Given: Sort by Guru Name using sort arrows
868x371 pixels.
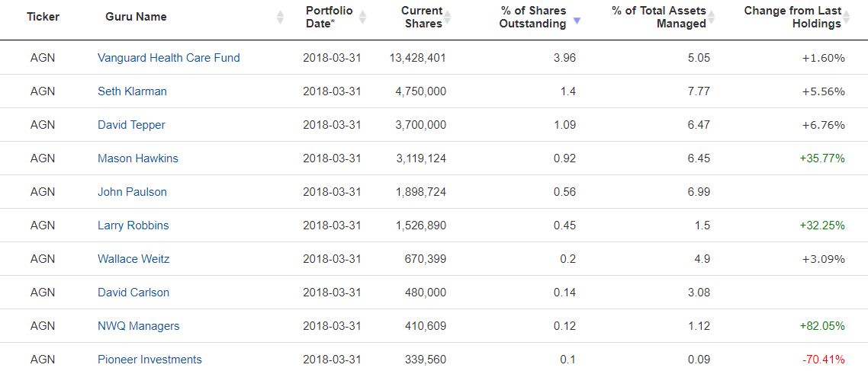Looking at the screenshot, I should point(280,17).
